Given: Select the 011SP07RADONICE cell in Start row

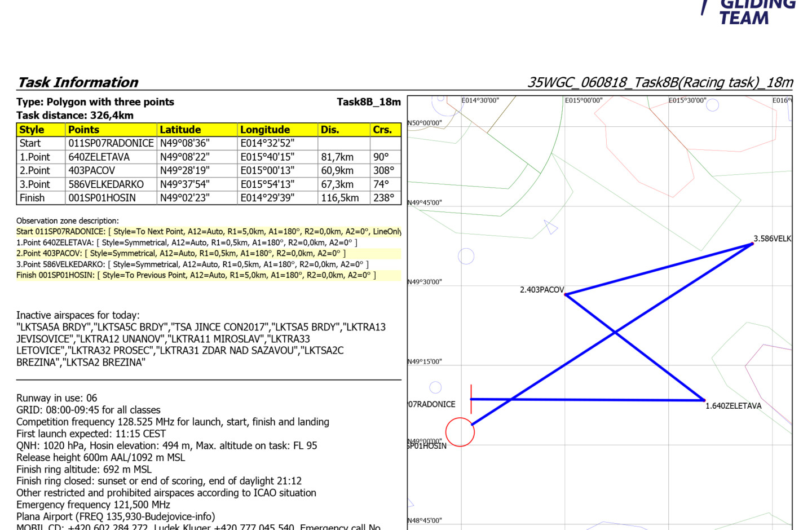Looking at the screenshot, I should point(111,143).
